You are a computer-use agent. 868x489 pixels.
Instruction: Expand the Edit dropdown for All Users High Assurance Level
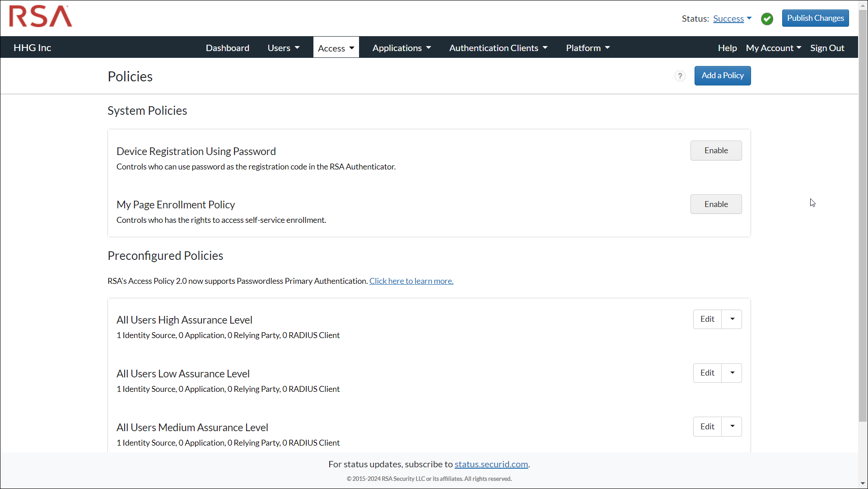pyautogui.click(x=731, y=319)
